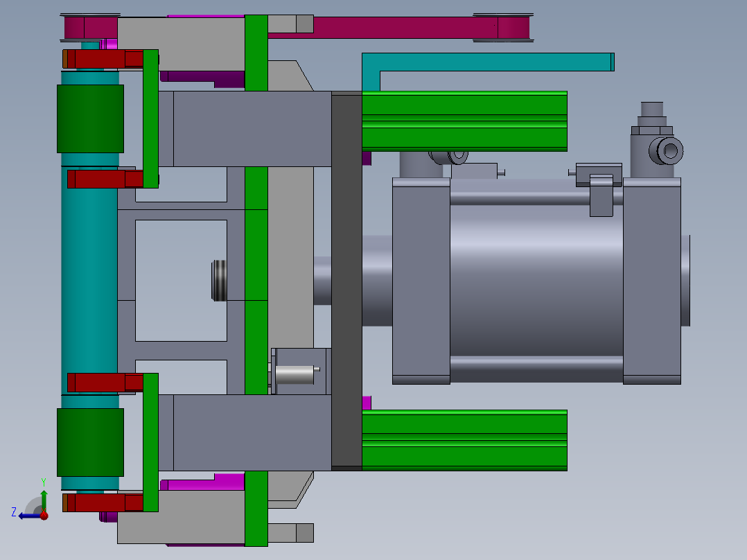Click the blue Z axis arrow of the triad
747x560 pixels.
pos(28,516)
